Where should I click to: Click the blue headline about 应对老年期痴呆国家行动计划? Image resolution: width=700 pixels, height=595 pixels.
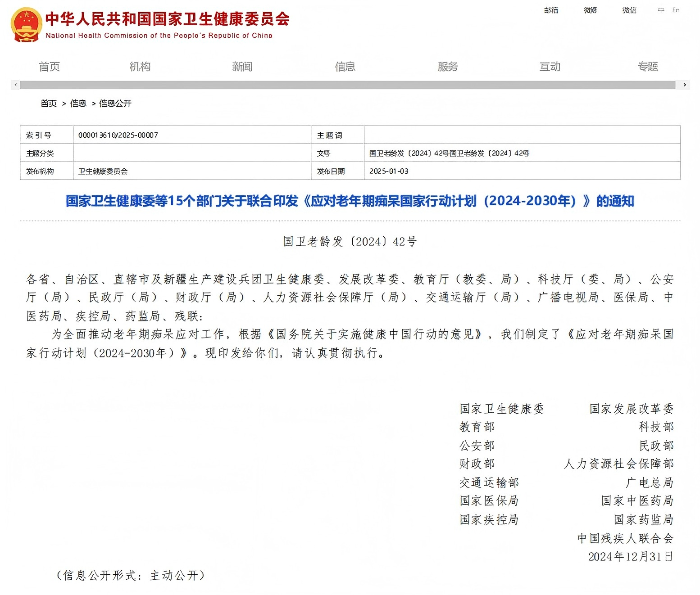(x=350, y=201)
